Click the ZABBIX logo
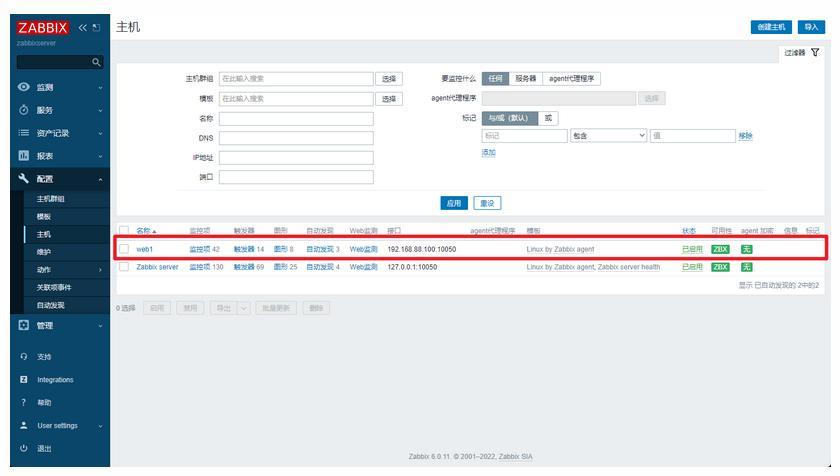The height and width of the screenshot is (476, 840). (42, 28)
